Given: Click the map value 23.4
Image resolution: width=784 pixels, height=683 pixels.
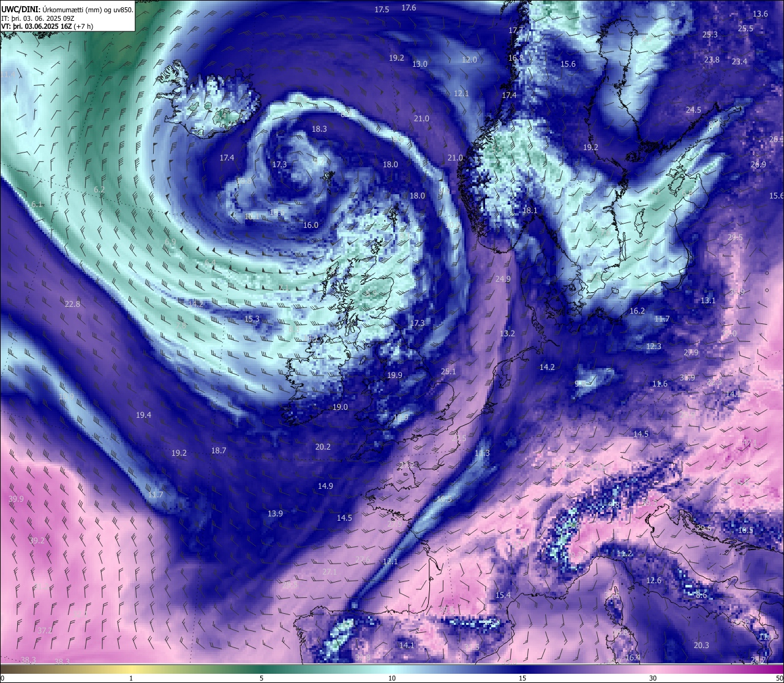Looking at the screenshot, I should pos(739,62).
